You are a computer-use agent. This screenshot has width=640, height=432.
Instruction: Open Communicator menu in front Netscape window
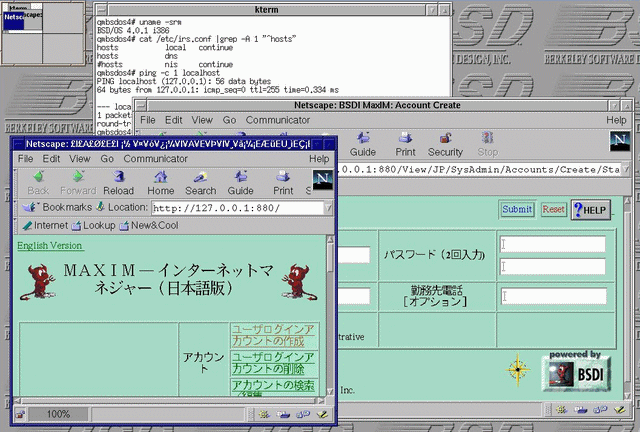pyautogui.click(x=156, y=158)
